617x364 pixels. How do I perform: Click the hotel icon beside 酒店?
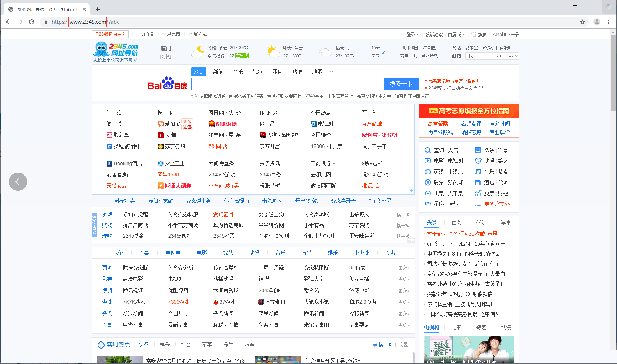click(478, 182)
